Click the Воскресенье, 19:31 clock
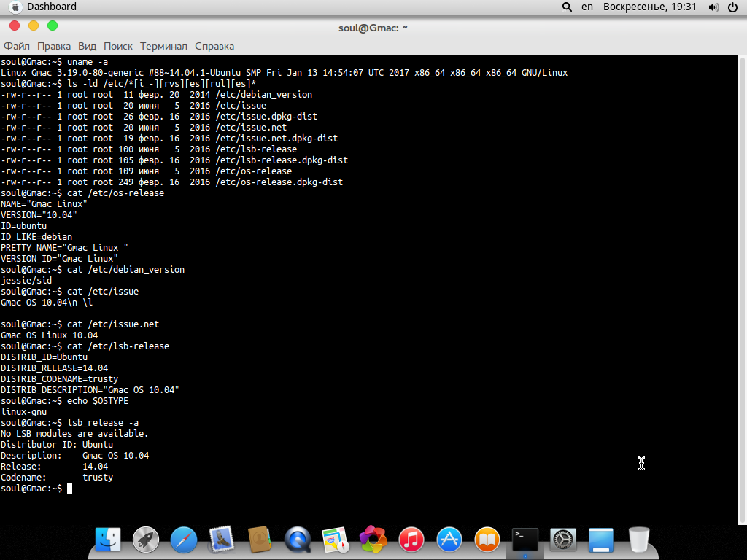 pos(650,7)
